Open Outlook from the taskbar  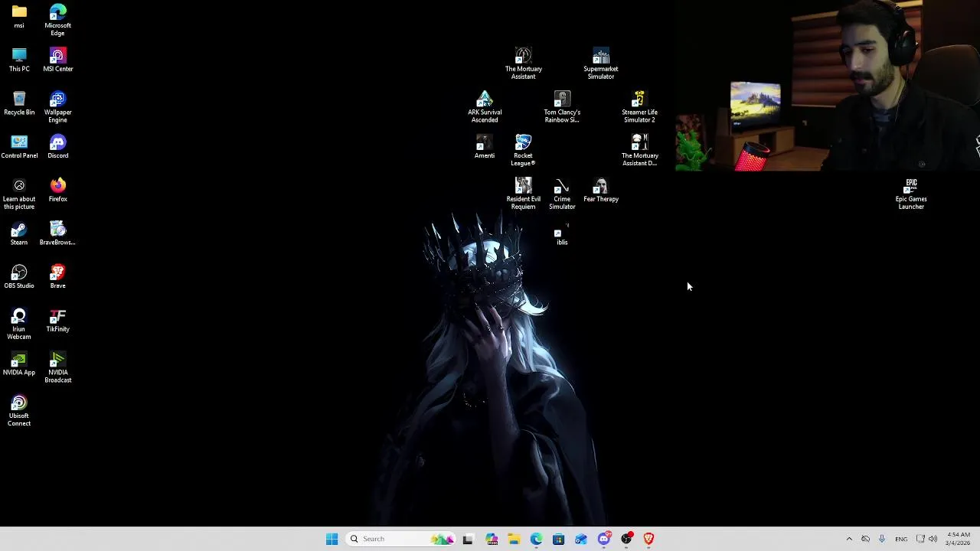[x=581, y=539]
